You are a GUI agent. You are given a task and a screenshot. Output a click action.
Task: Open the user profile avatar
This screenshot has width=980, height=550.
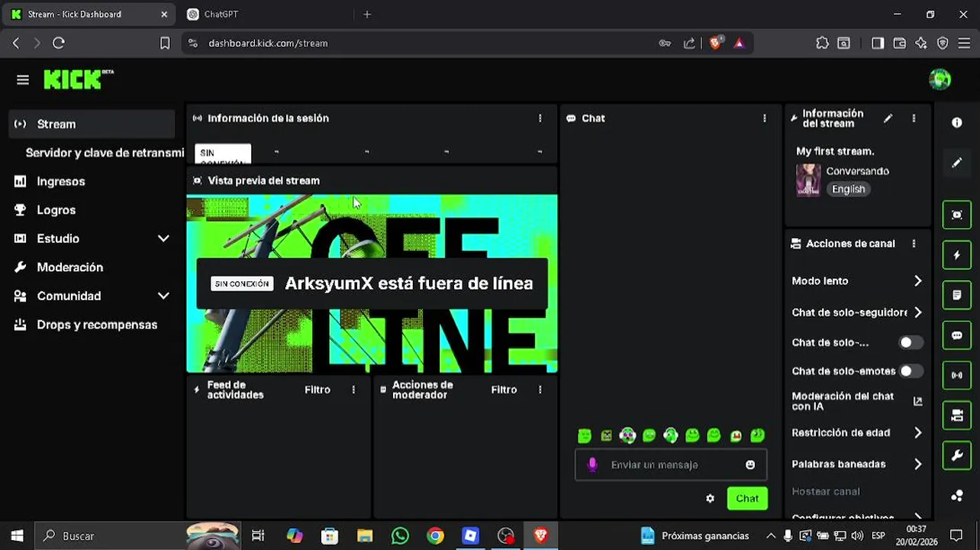[x=940, y=79]
